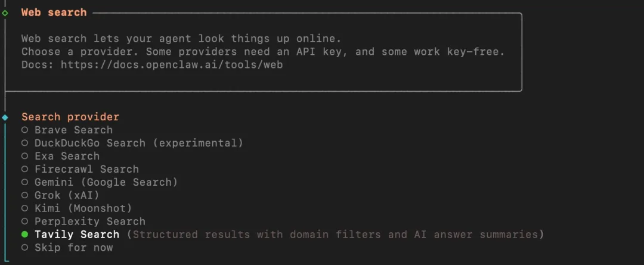The image size is (644, 265).
Task: Choose the Grok (xAI) radio circle
Action: pos(24,195)
